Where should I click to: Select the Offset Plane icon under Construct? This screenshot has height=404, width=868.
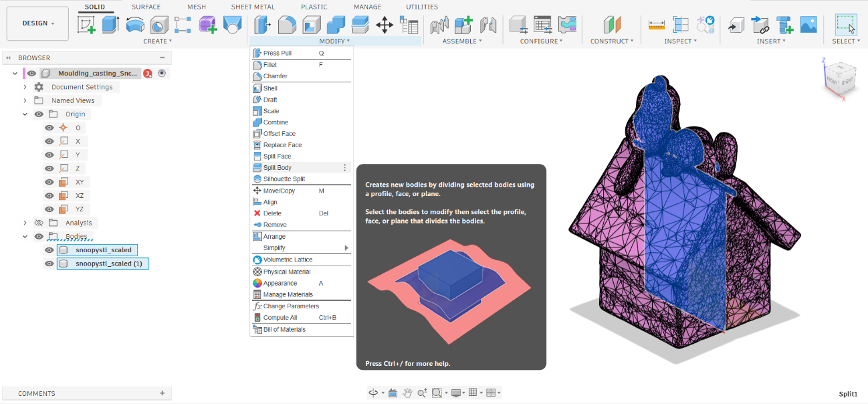tap(613, 25)
